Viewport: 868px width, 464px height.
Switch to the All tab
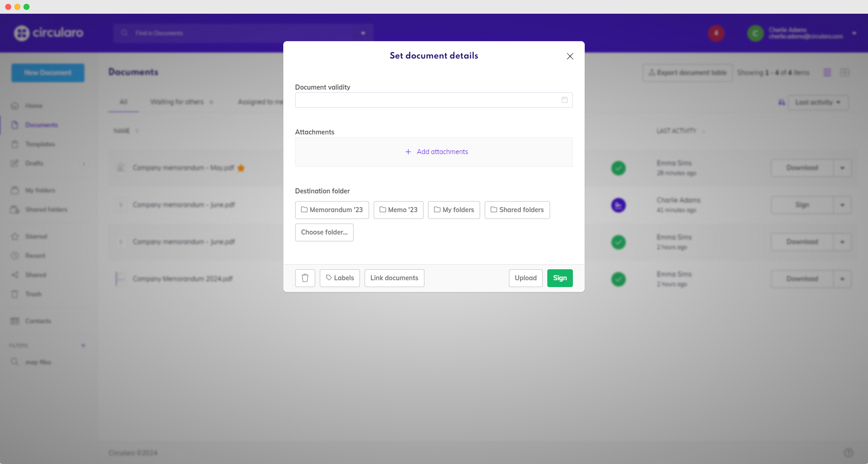pyautogui.click(x=123, y=102)
